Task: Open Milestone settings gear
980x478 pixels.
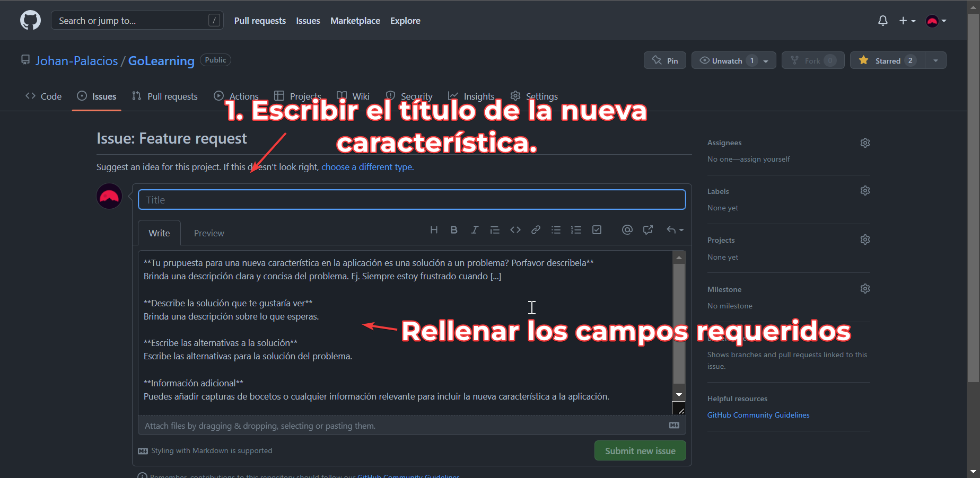Action: pos(865,289)
